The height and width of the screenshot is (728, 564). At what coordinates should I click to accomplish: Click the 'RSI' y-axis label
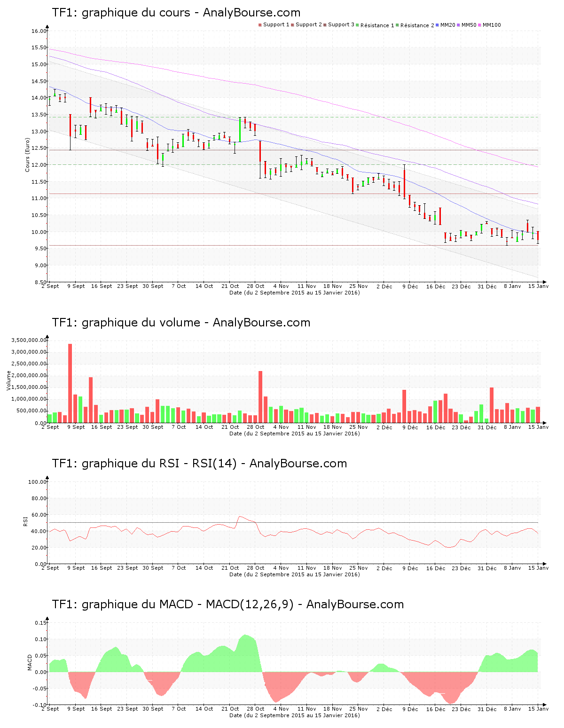pyautogui.click(x=25, y=521)
